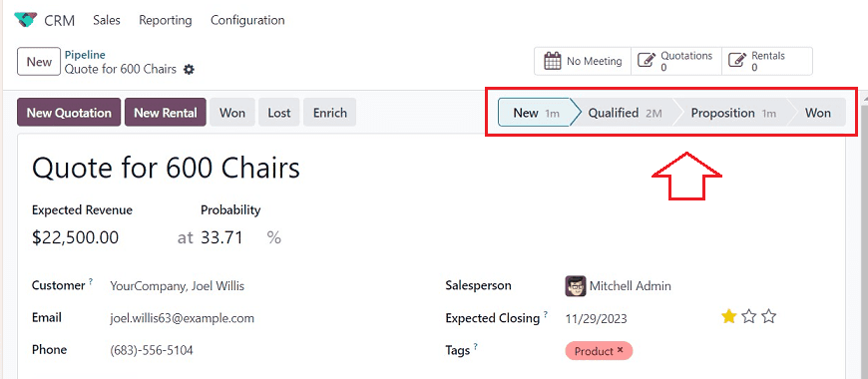Viewport: 868px width, 379px height.
Task: Switch stage to Qualified
Action: [625, 113]
